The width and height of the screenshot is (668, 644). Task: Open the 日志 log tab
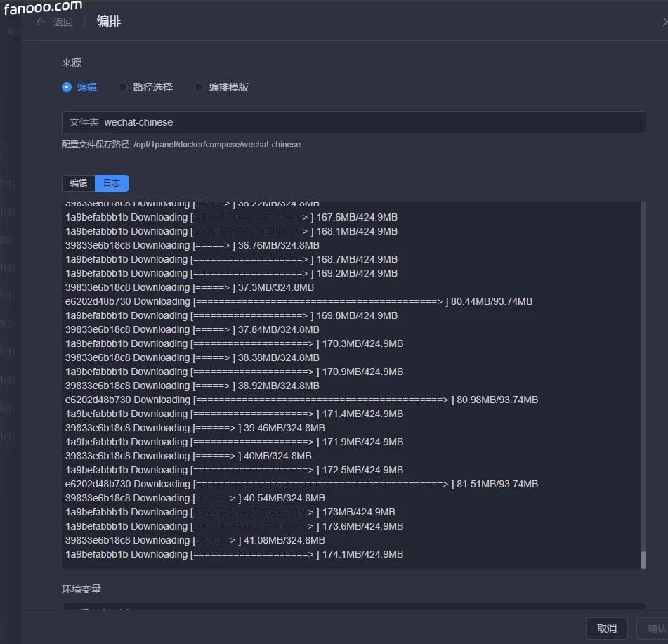[x=112, y=183]
